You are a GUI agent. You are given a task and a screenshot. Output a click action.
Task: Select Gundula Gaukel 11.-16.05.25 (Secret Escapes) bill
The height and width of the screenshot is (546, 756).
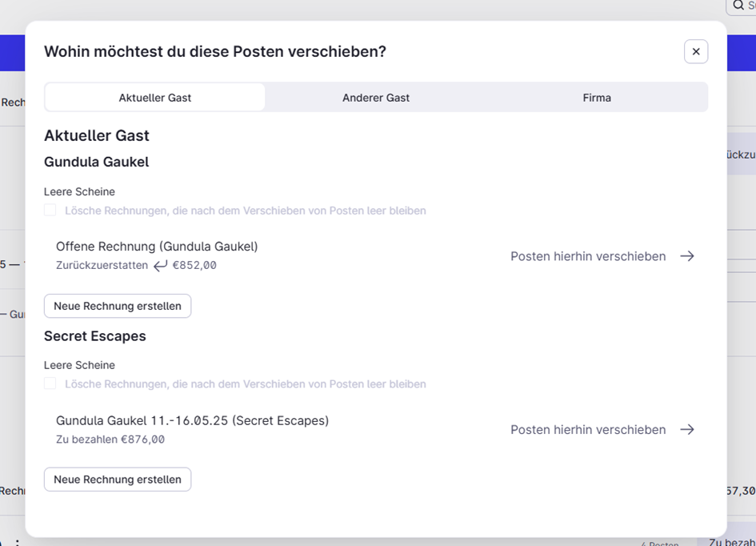click(192, 420)
